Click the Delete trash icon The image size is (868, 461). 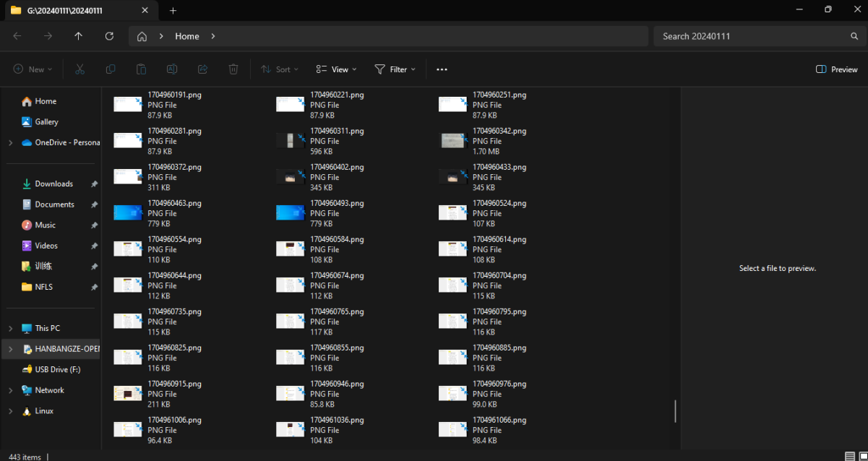[x=233, y=69]
